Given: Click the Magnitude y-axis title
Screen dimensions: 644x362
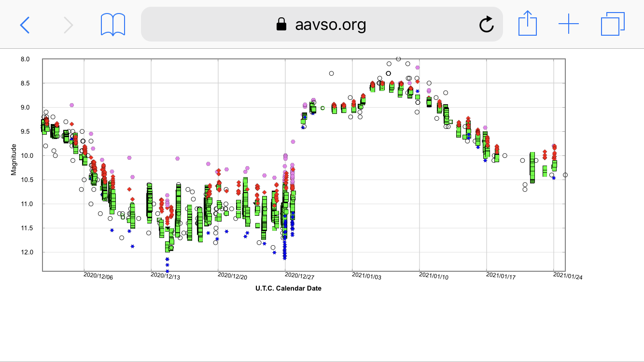Looking at the screenshot, I should (x=14, y=159).
